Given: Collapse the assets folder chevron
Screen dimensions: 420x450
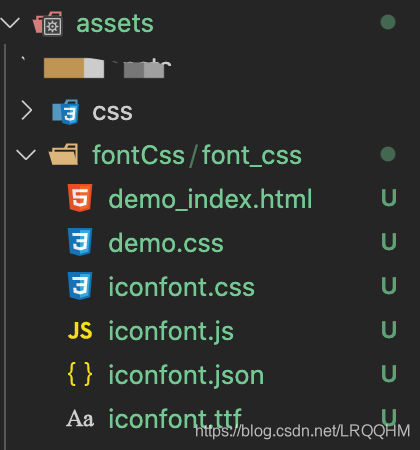Looking at the screenshot, I should [10, 23].
